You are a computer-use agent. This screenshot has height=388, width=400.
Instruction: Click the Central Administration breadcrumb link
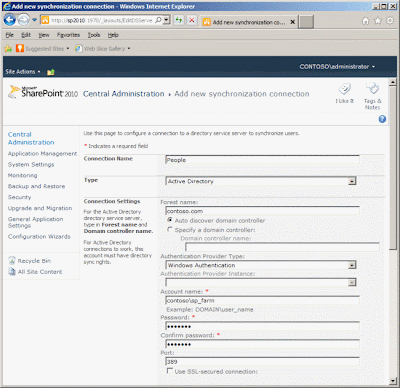pos(123,94)
